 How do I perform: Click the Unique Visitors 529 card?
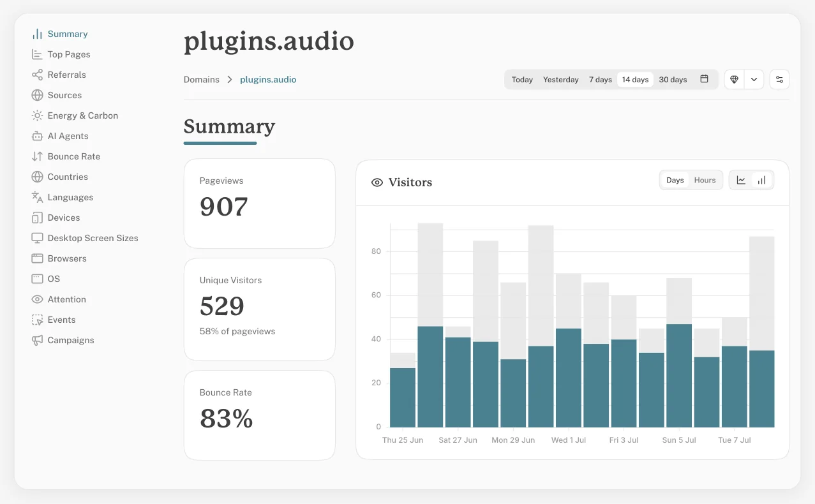pyautogui.click(x=259, y=309)
